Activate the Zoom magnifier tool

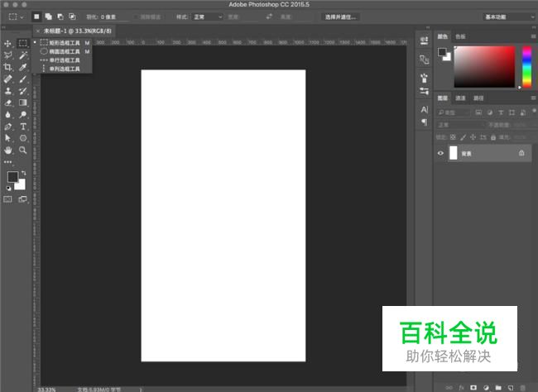click(x=23, y=151)
